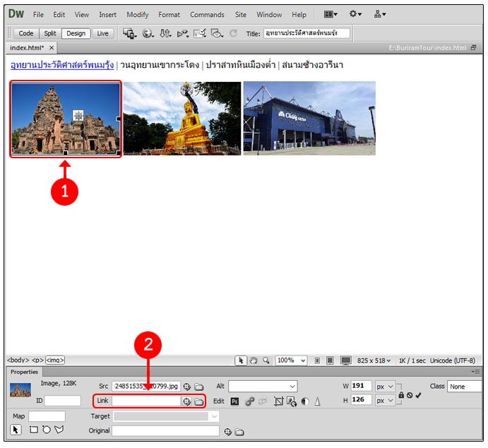488x448 pixels.
Task: Select the Zoom magnifier tool
Action: [266, 360]
